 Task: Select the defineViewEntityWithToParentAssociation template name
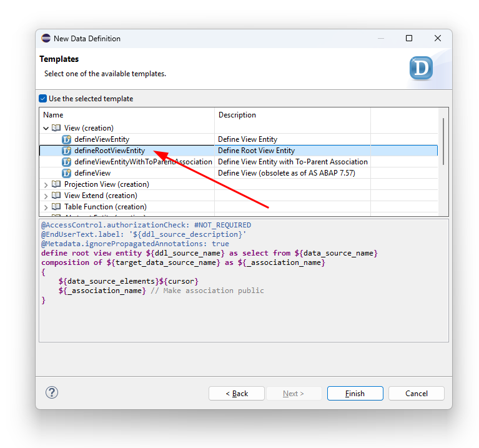click(143, 162)
